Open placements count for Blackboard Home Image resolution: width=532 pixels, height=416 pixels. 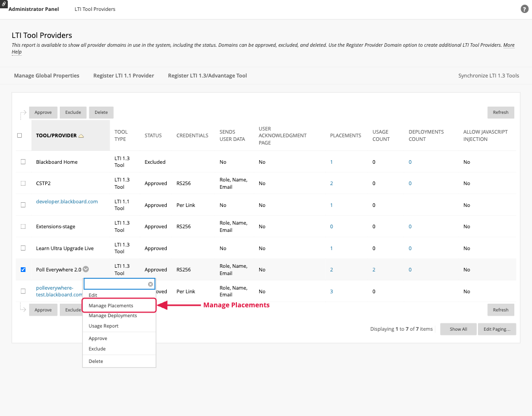(x=331, y=162)
